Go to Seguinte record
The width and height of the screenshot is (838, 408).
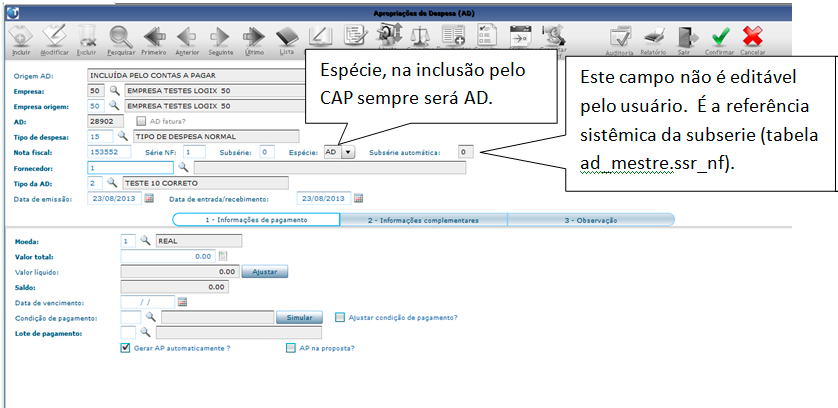pyautogui.click(x=220, y=37)
